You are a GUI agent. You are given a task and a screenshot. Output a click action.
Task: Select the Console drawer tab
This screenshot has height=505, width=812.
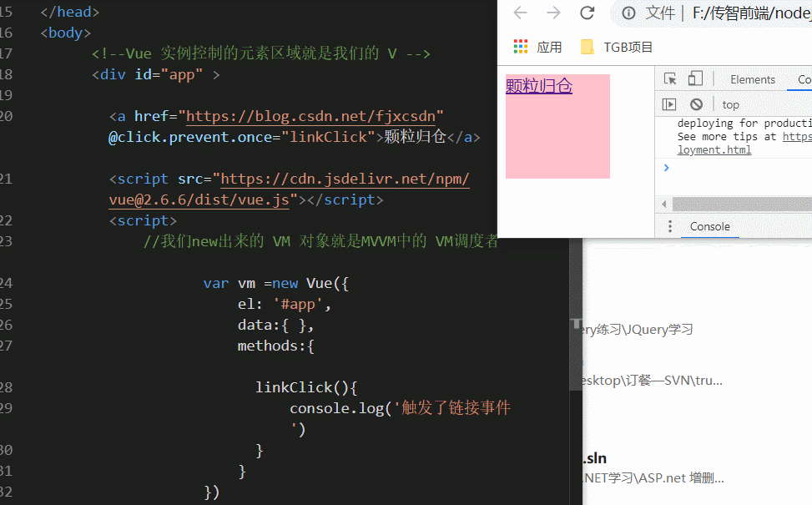pyautogui.click(x=710, y=226)
